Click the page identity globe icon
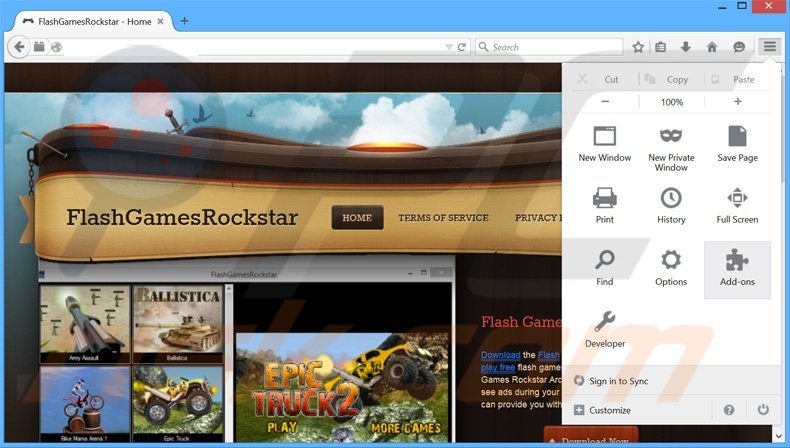Viewport: 790px width, 448px height. click(56, 47)
